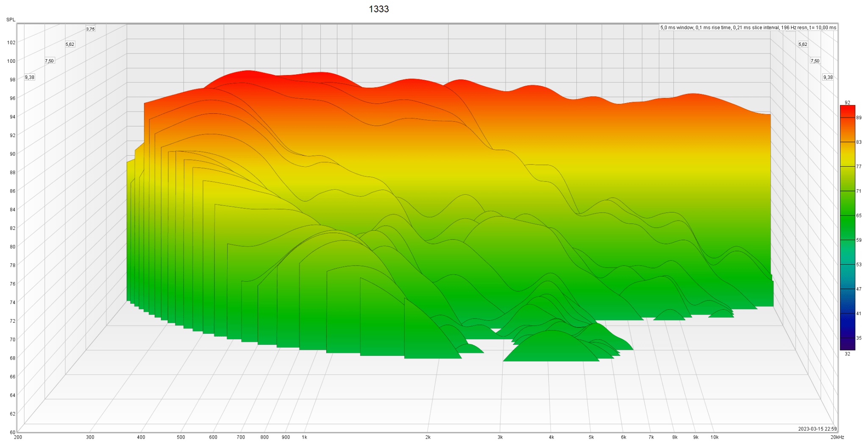Click the "86" SPL axis value
The width and height of the screenshot is (868, 442).
(x=12, y=191)
